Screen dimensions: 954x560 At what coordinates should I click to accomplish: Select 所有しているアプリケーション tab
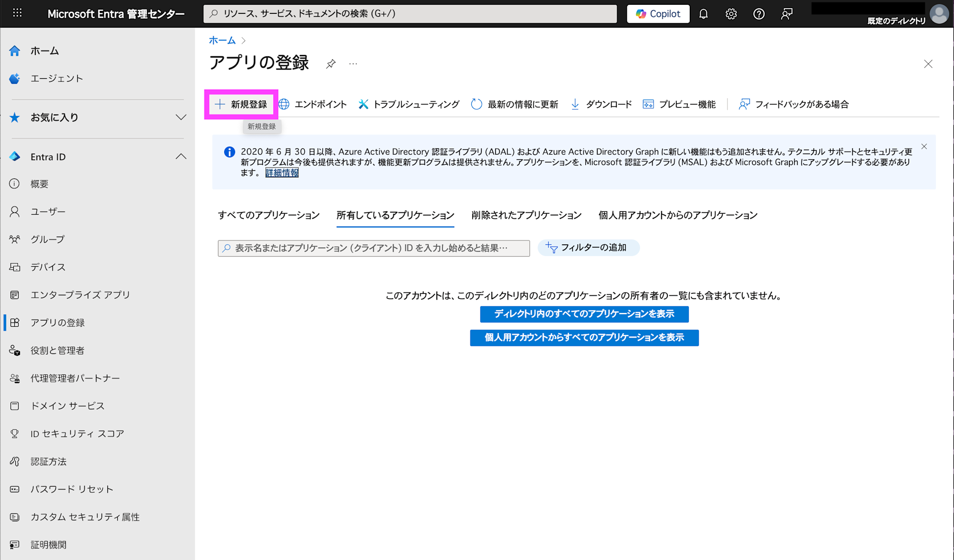click(x=395, y=215)
